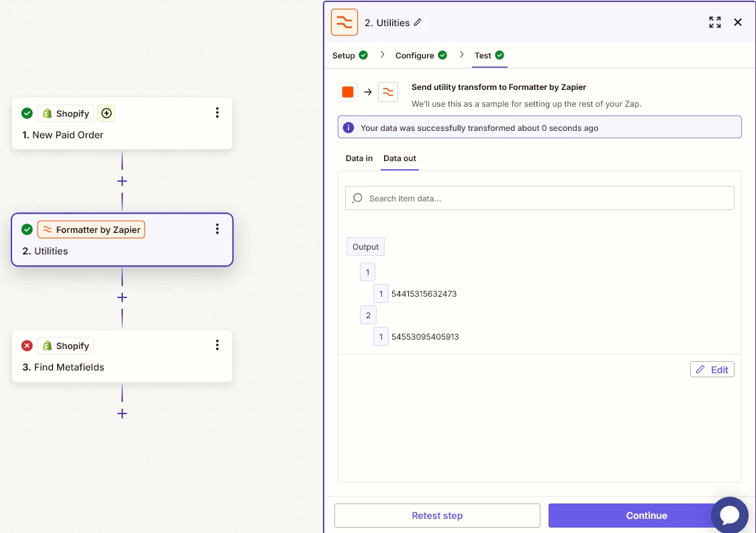Add a step after the Utilities step

click(x=122, y=297)
